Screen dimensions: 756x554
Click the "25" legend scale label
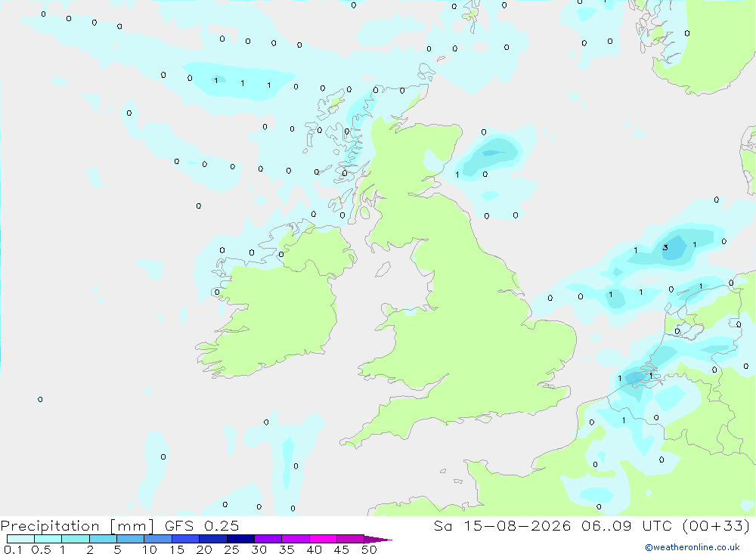point(232,549)
